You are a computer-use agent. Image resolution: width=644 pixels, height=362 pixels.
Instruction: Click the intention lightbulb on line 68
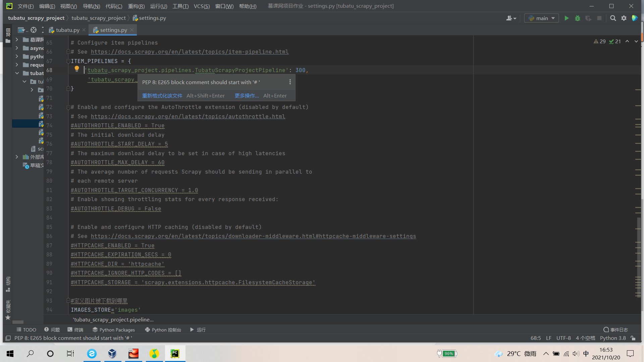pos(77,69)
